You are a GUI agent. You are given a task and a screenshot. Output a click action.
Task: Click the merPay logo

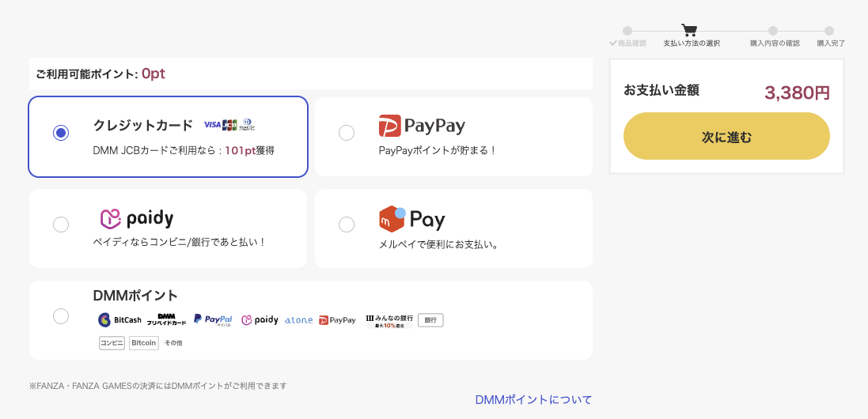coord(412,220)
